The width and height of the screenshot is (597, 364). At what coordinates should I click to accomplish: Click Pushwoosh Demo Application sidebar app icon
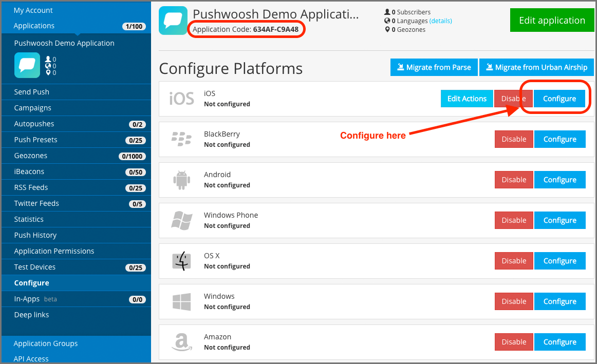coord(27,65)
